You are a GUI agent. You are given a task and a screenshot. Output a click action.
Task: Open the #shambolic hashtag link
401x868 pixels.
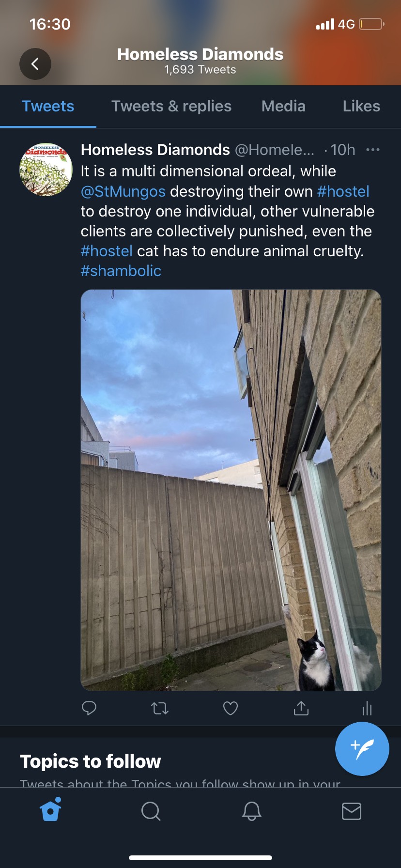pos(121,271)
